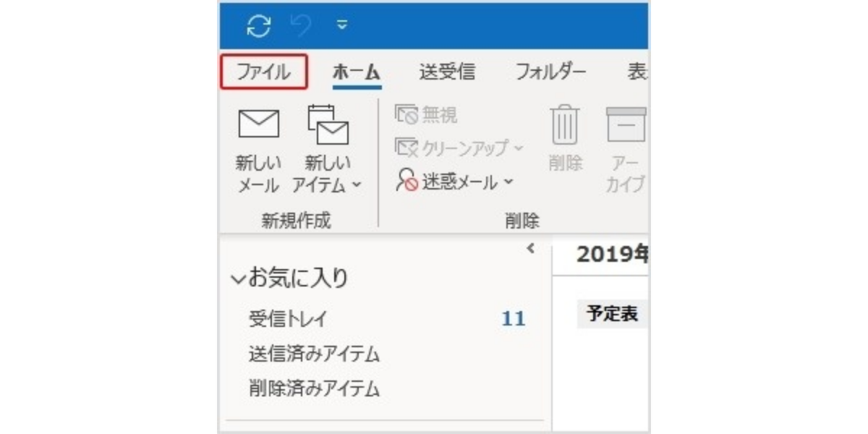Open the 迷惑メール dropdown
The image size is (868, 434).
tap(454, 182)
